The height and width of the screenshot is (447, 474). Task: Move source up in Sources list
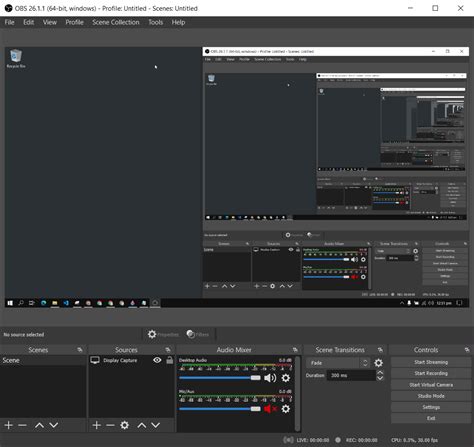(142, 425)
